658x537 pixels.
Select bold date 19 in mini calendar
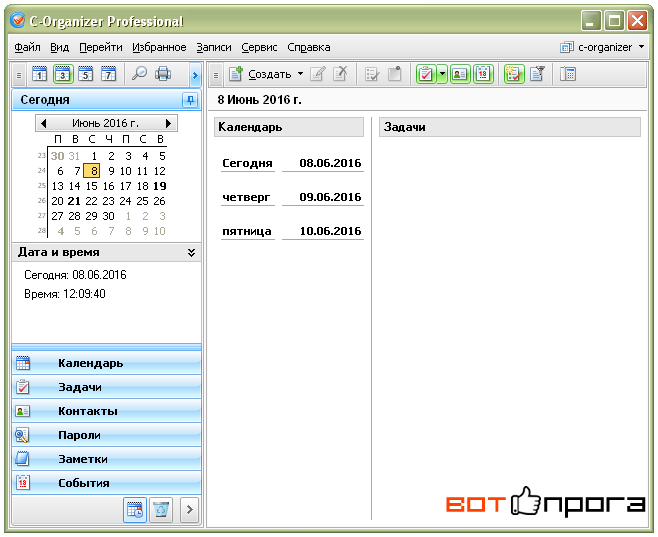159,186
